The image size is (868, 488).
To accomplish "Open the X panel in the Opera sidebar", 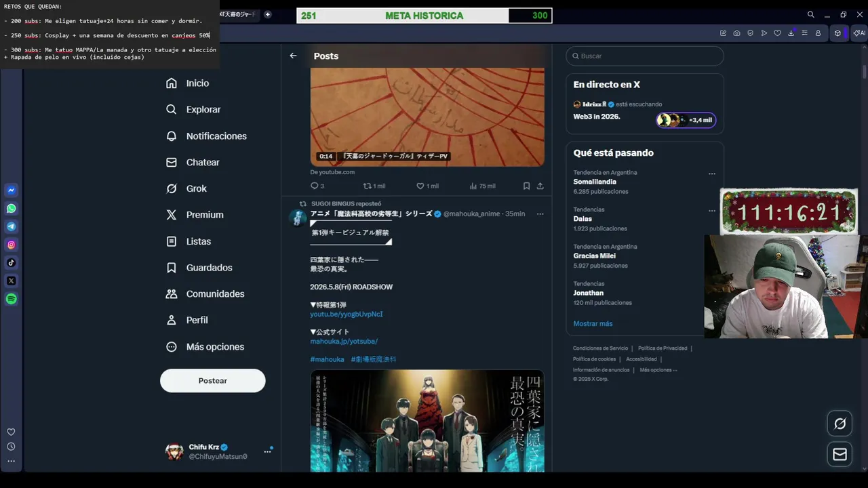I will click(12, 281).
